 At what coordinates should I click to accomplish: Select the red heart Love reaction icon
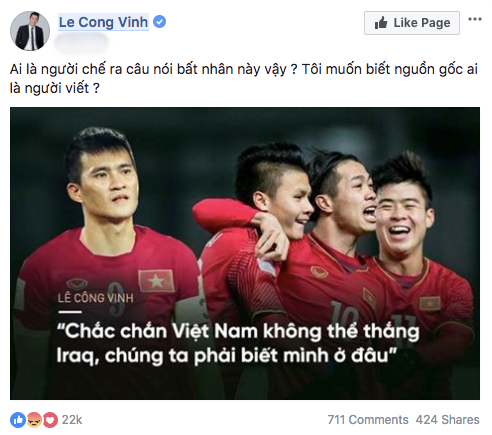point(50,420)
